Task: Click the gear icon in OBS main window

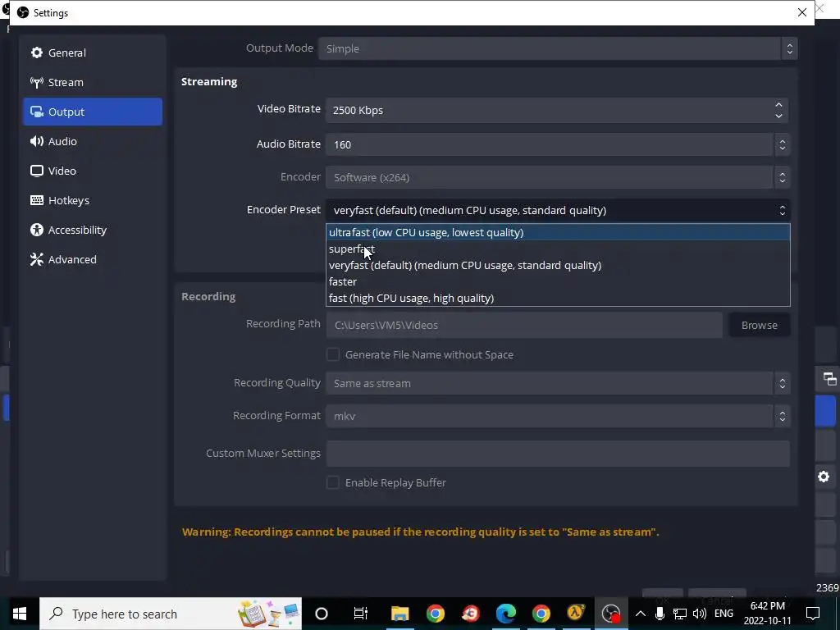Action: [x=824, y=477]
